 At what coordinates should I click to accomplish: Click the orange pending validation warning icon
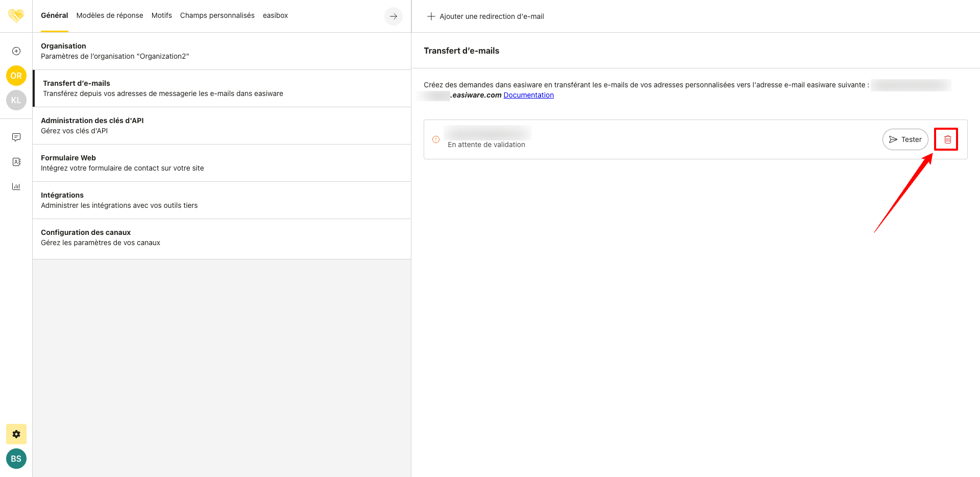pyautogui.click(x=436, y=139)
